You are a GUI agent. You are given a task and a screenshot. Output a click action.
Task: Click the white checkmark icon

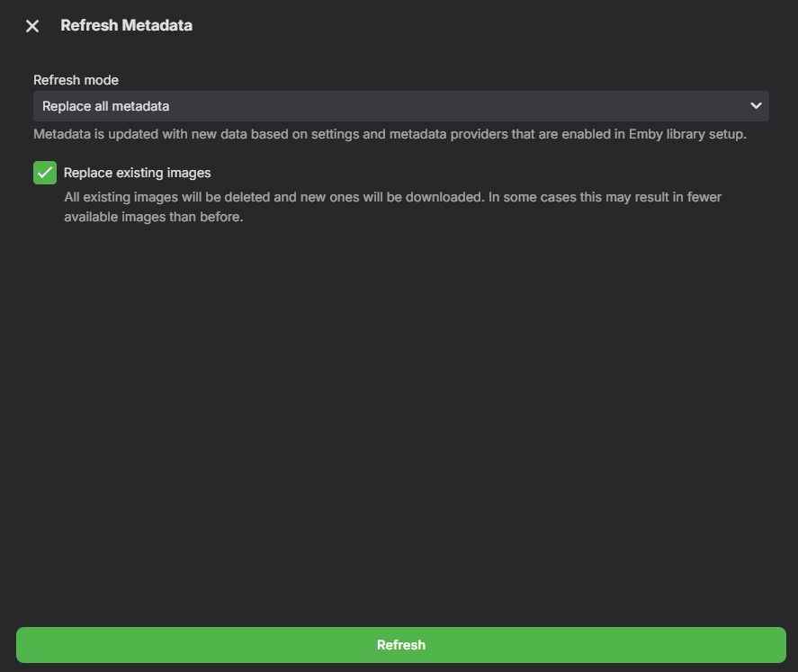[45, 173]
